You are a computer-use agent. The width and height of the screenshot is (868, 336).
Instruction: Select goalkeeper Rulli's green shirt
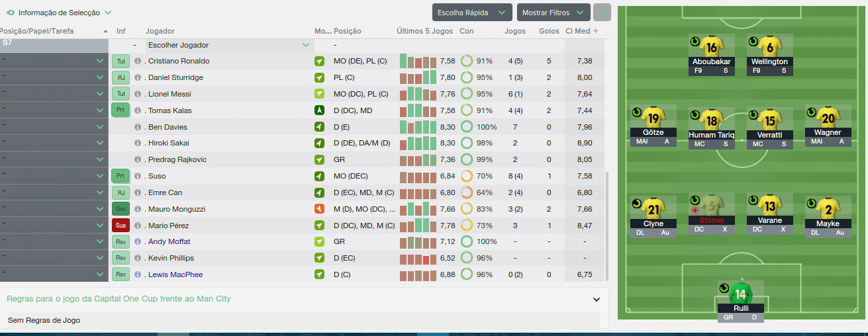pyautogui.click(x=740, y=294)
